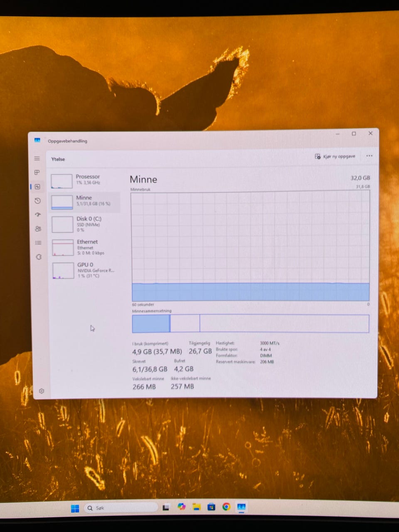
Task: Click the 26,7 GB available value
Action: point(200,351)
